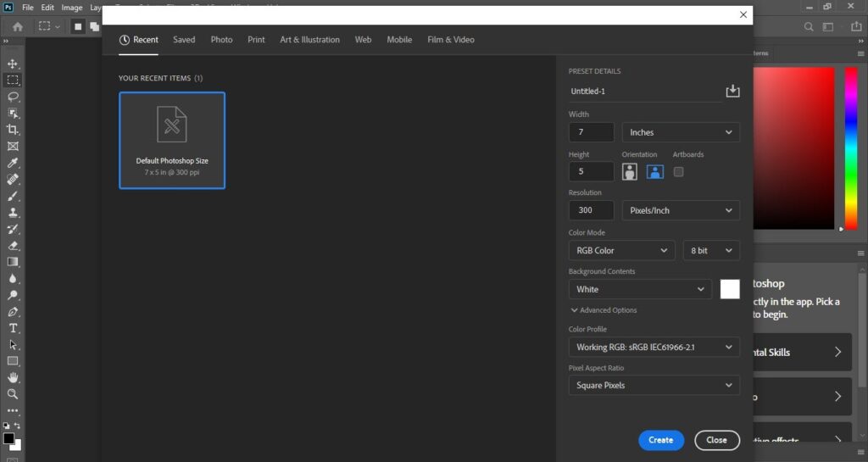Open the Pixels/Inch resolution units dropdown
This screenshot has width=868, height=462.
681,210
